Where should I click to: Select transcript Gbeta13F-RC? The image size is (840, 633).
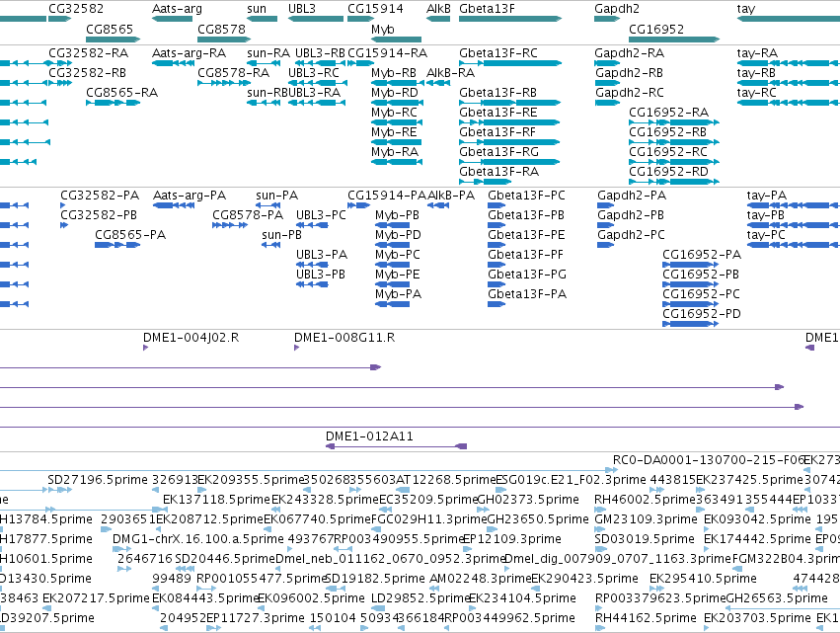[x=498, y=53]
